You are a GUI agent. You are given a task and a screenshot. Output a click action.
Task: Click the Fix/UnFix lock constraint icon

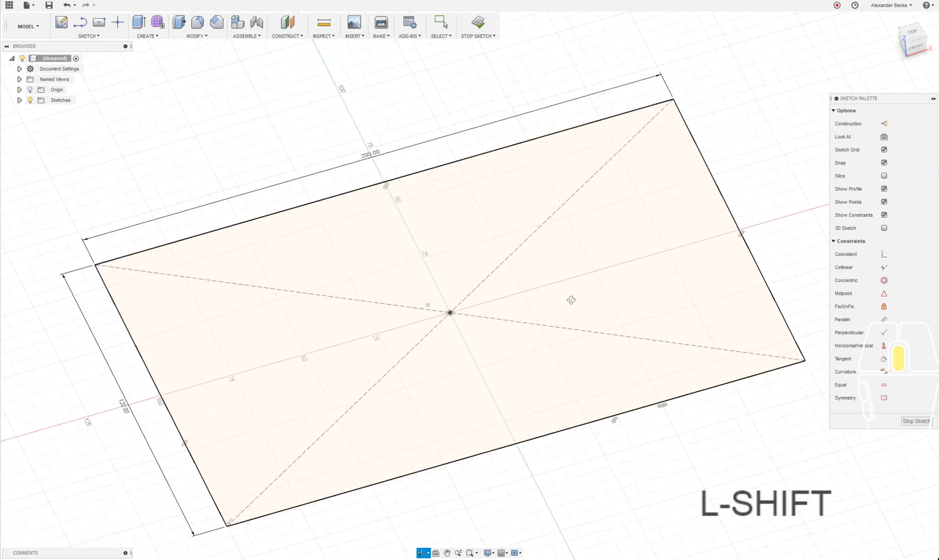pos(884,306)
